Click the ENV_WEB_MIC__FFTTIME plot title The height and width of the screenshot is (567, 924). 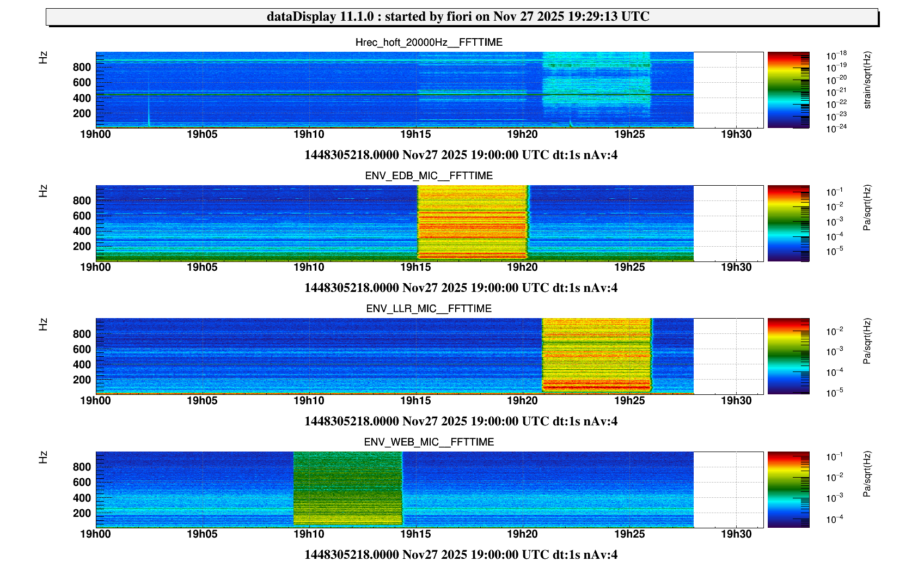(429, 442)
